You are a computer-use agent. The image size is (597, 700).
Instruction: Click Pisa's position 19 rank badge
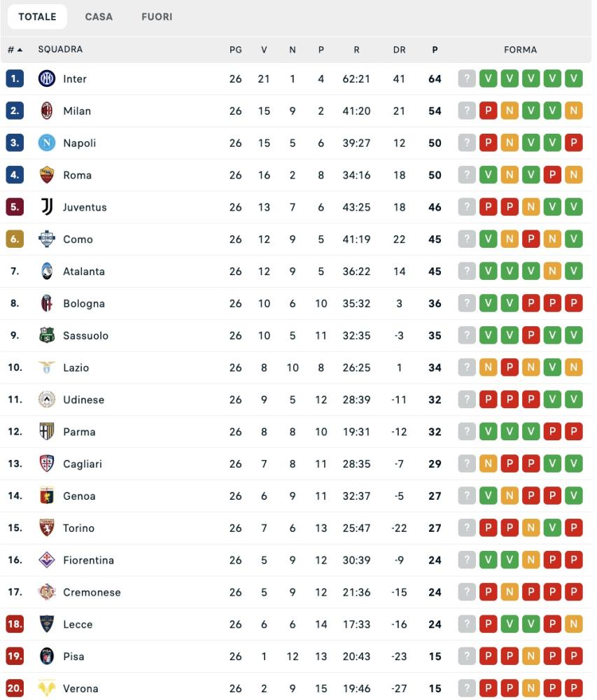pos(15,657)
